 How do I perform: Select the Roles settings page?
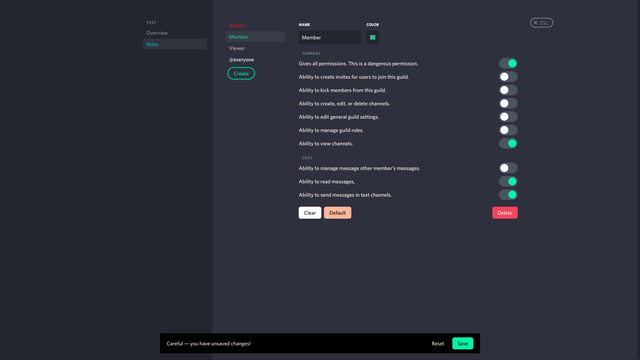tap(175, 44)
